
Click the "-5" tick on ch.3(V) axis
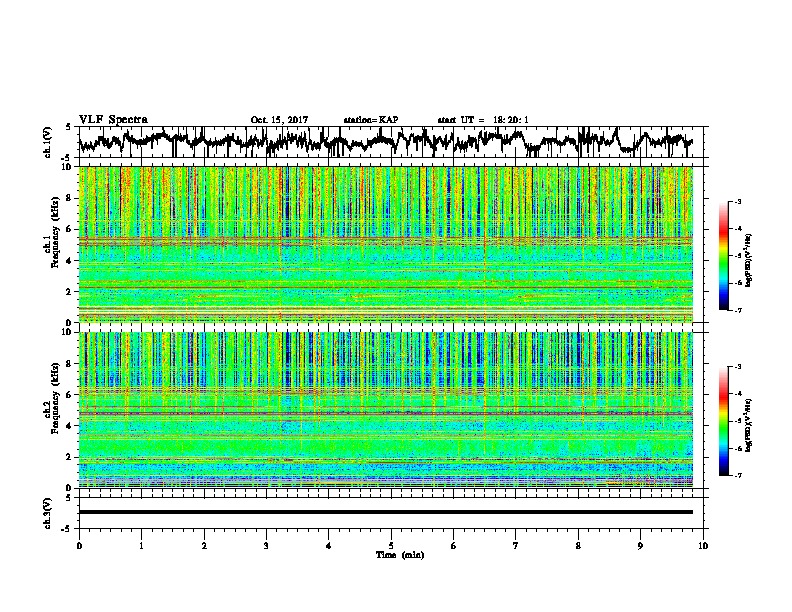pyautogui.click(x=67, y=529)
